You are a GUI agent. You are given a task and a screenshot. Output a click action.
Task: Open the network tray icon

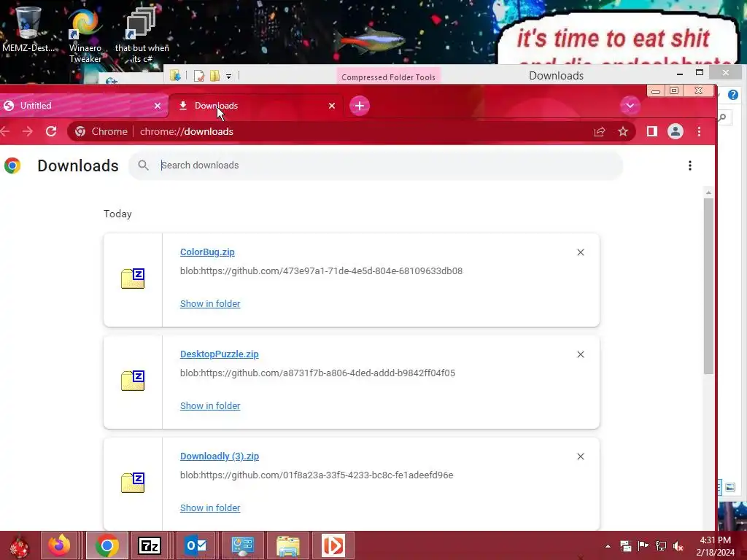pyautogui.click(x=661, y=546)
